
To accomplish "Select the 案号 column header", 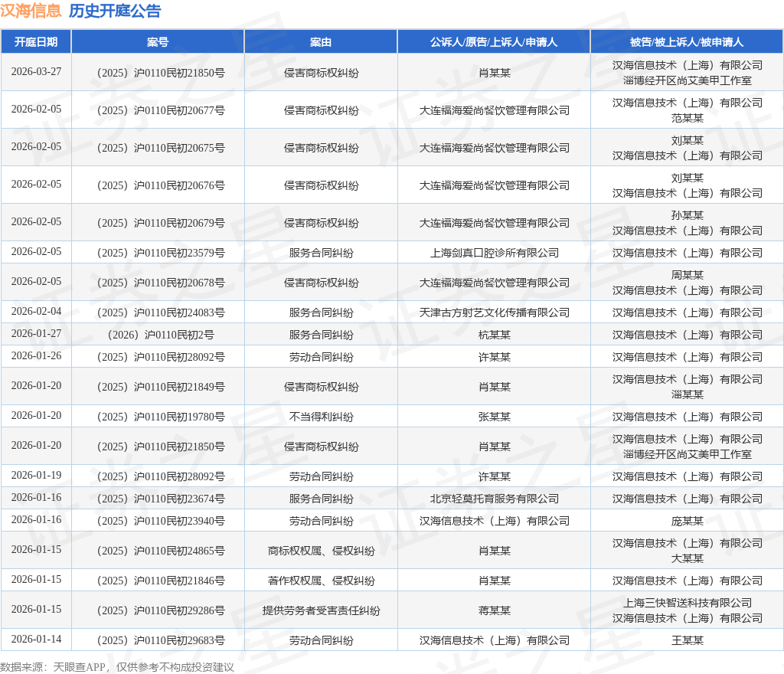I will [158, 42].
